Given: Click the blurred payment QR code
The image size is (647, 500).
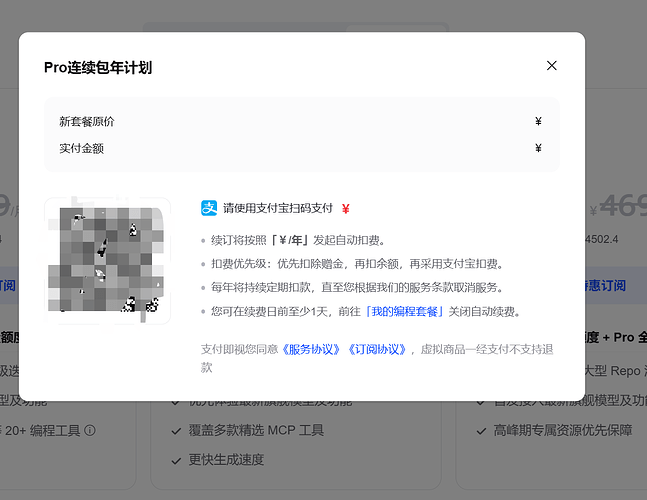Looking at the screenshot, I should pos(107,261).
